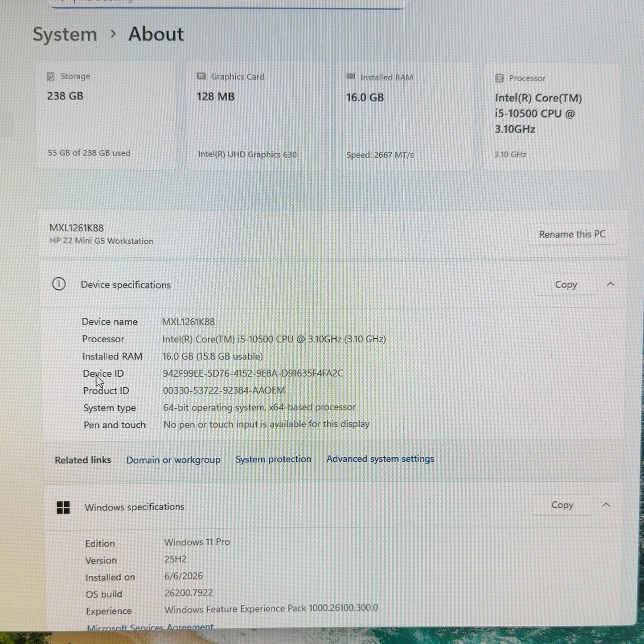The height and width of the screenshot is (644, 644).
Task: Click Windows Feature Experience Pack value
Action: [271, 608]
